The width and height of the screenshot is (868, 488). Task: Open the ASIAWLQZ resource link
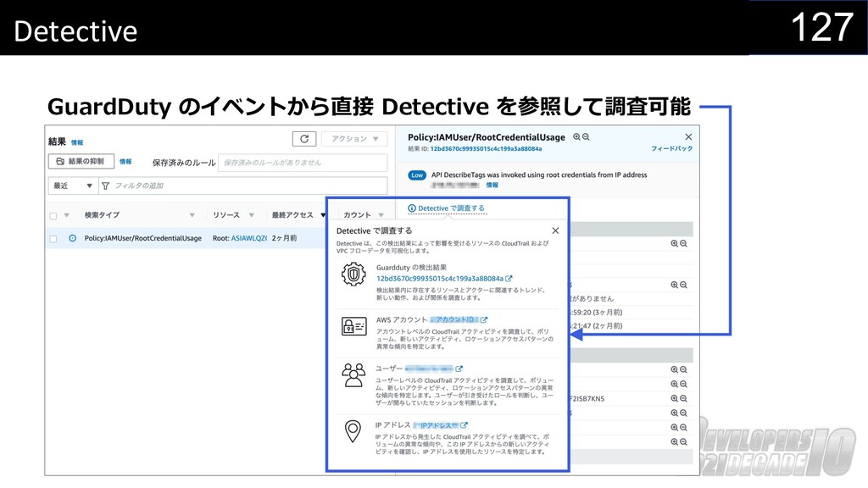249,238
